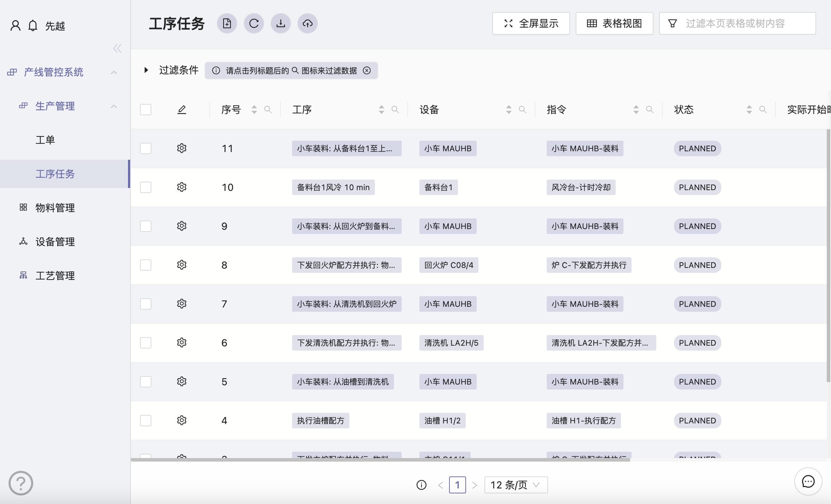The width and height of the screenshot is (831, 504).
Task: Click the 全屏显示 button
Action: tap(531, 24)
